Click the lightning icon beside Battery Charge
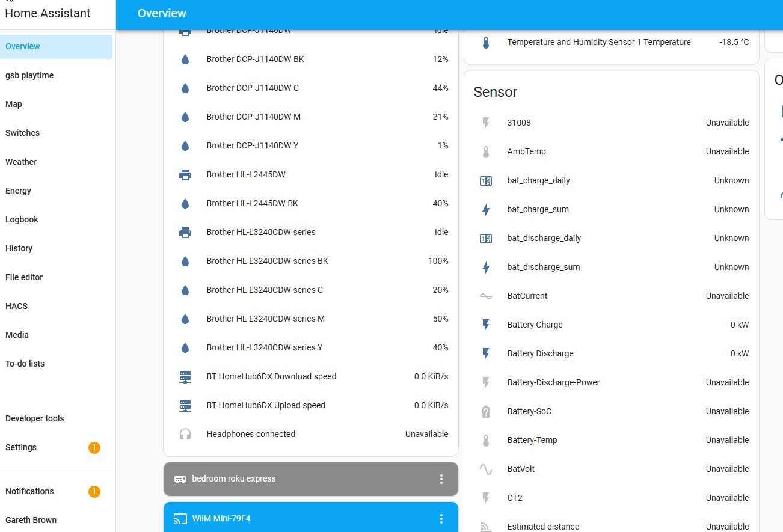The image size is (783, 532). (x=486, y=325)
